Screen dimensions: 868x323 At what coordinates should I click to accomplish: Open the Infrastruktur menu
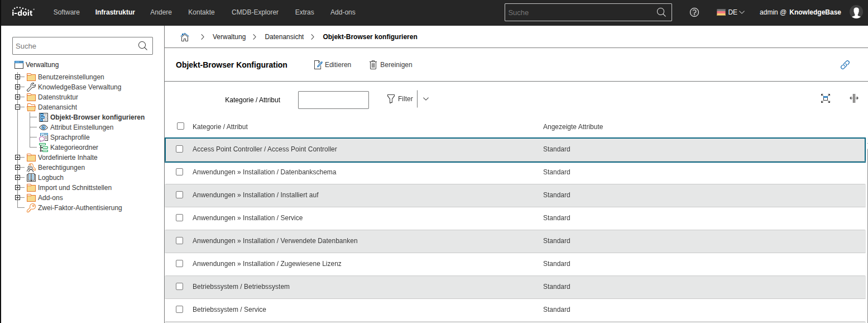[x=115, y=12]
